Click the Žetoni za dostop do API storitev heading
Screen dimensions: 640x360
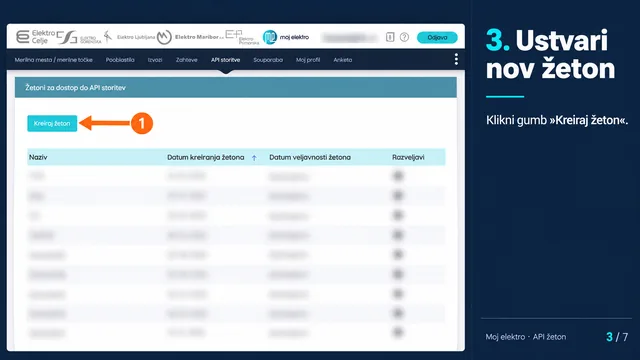[76, 88]
